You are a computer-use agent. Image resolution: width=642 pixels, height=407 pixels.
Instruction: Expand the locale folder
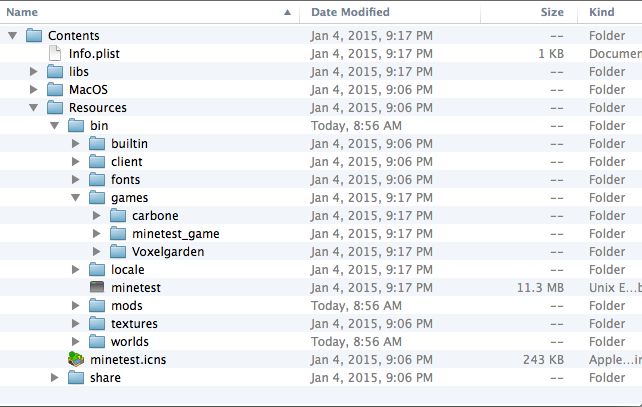click(x=76, y=270)
